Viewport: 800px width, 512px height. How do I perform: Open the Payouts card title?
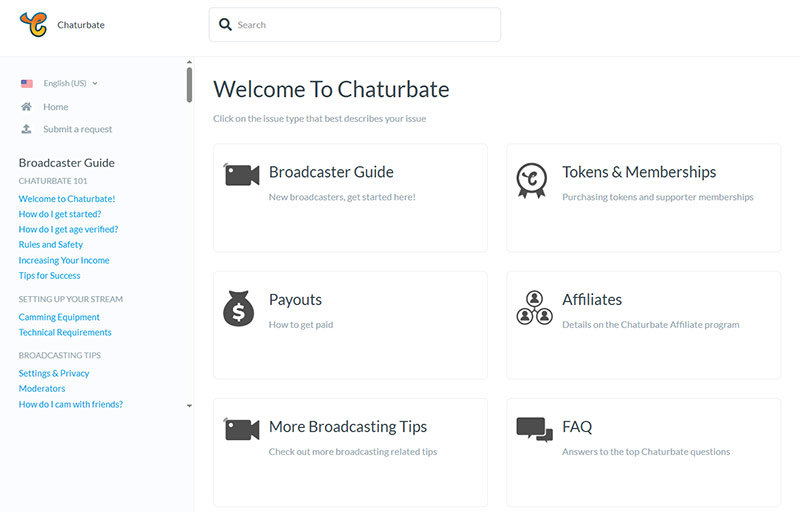coord(295,299)
